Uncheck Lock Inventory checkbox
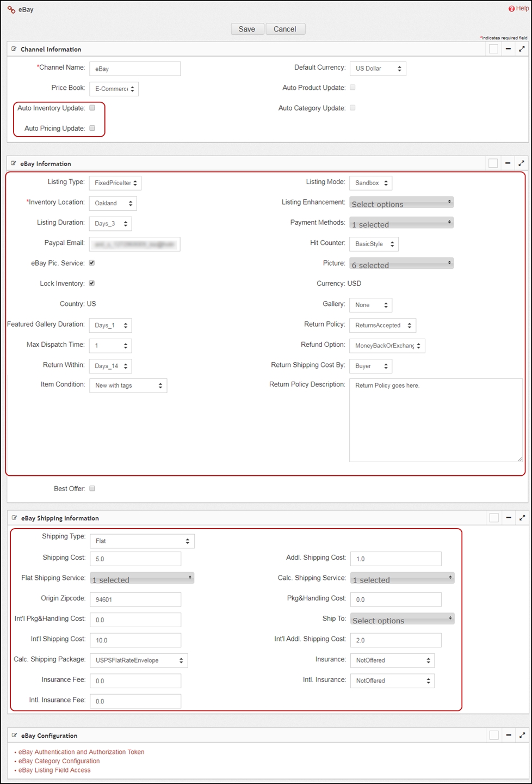 92,283
